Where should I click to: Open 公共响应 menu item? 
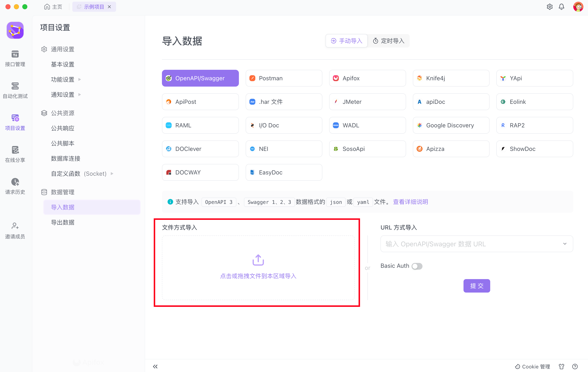(62, 128)
